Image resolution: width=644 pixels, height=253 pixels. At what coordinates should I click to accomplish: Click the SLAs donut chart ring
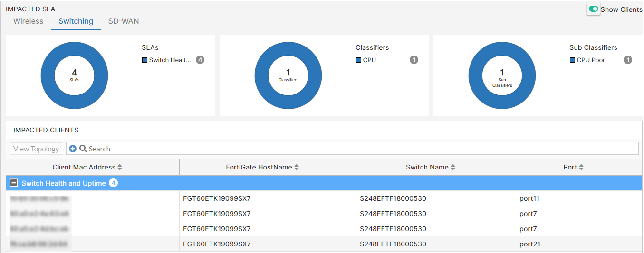coord(48,76)
